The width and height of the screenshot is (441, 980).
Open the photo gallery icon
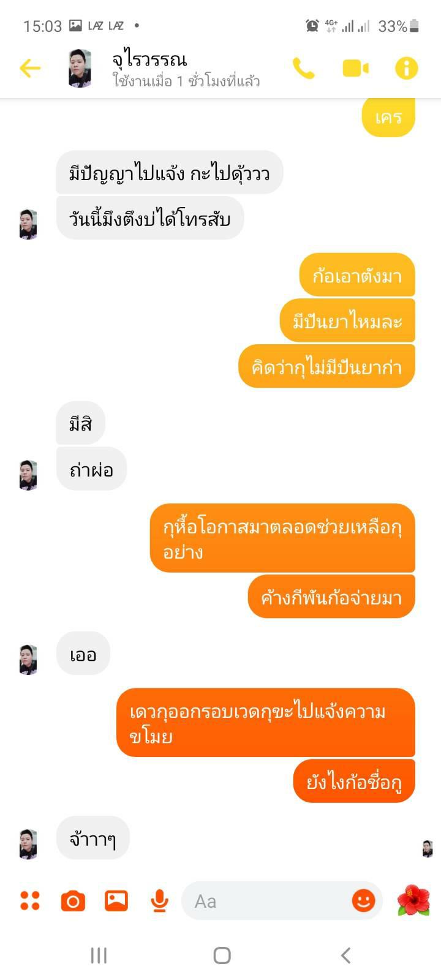[116, 900]
